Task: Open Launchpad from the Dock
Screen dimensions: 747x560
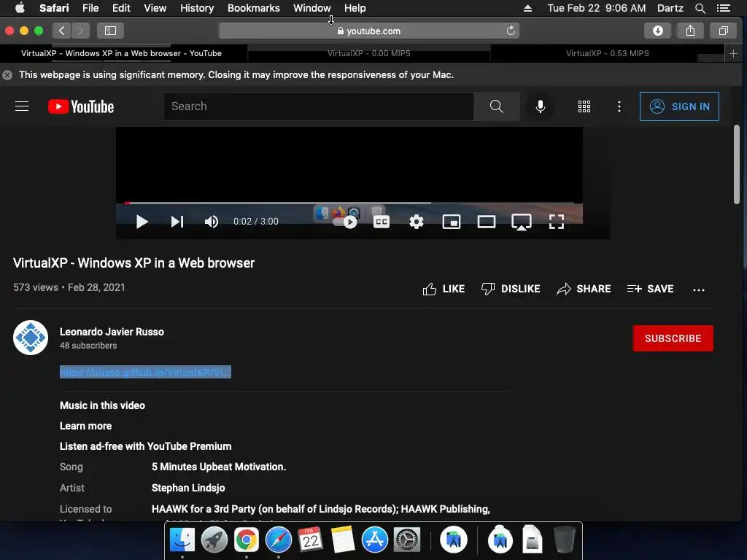Action: point(214,540)
